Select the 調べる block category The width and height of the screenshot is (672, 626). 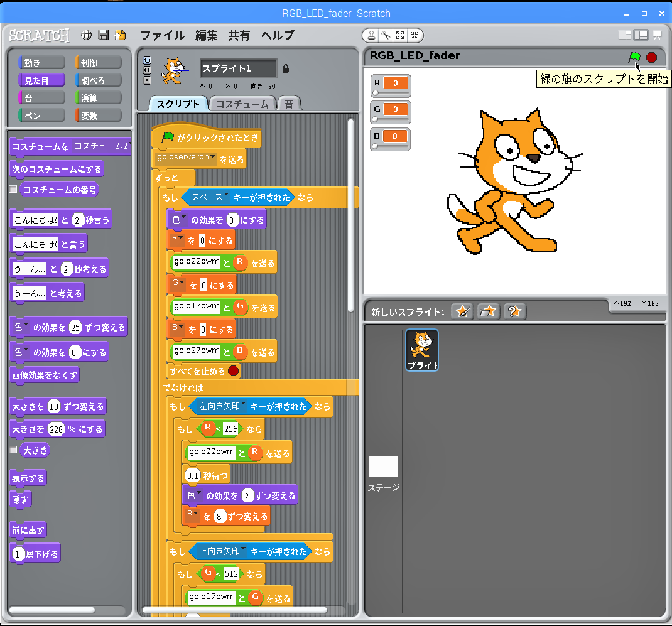[x=98, y=80]
